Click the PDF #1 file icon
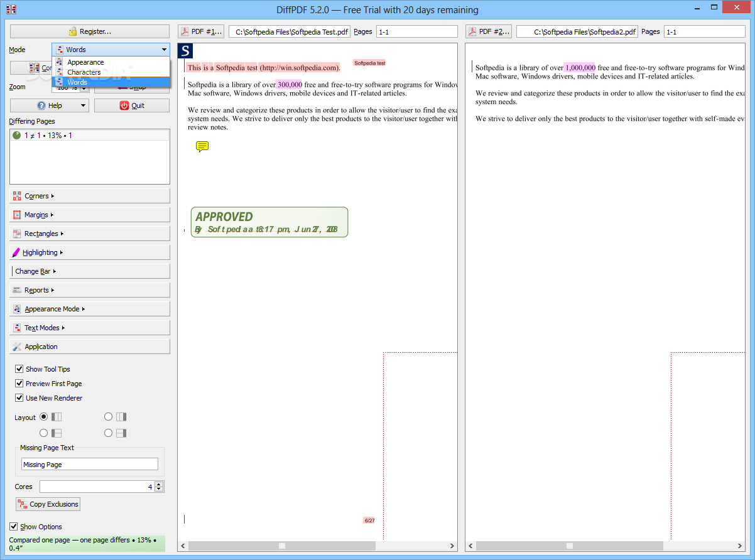Image resolution: width=755 pixels, height=560 pixels. click(185, 31)
